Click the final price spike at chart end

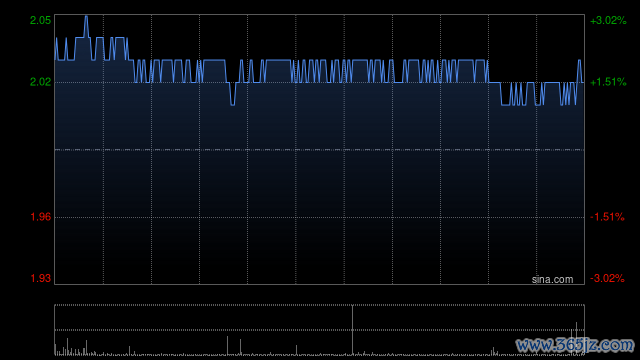tap(579, 61)
